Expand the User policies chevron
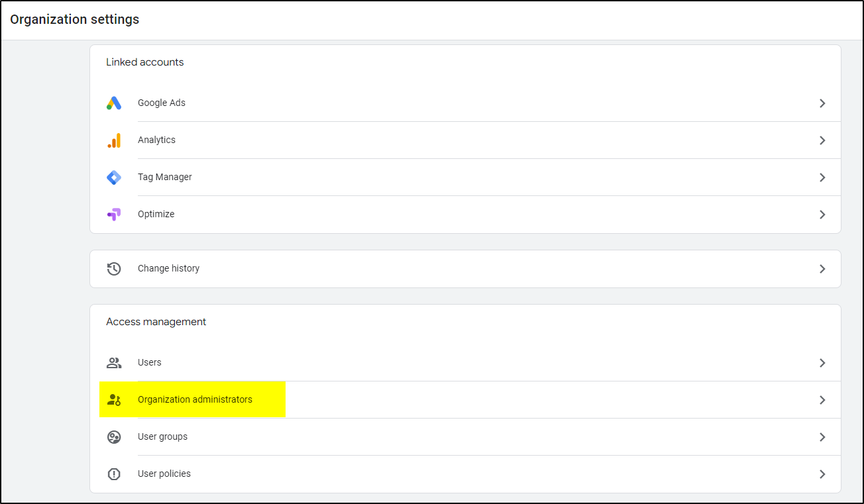Viewport: 864px width, 504px height. 822,474
